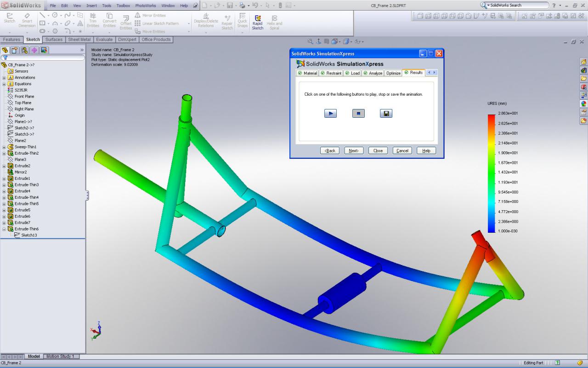The height and width of the screenshot is (368, 588).
Task: Collapse the manager pane with double chevron
Action: pyautogui.click(x=82, y=50)
